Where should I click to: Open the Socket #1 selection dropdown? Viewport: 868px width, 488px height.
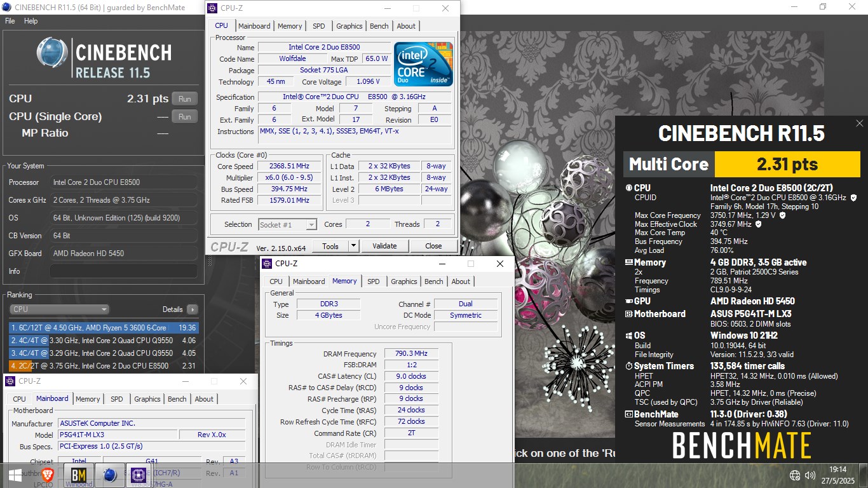(288, 224)
